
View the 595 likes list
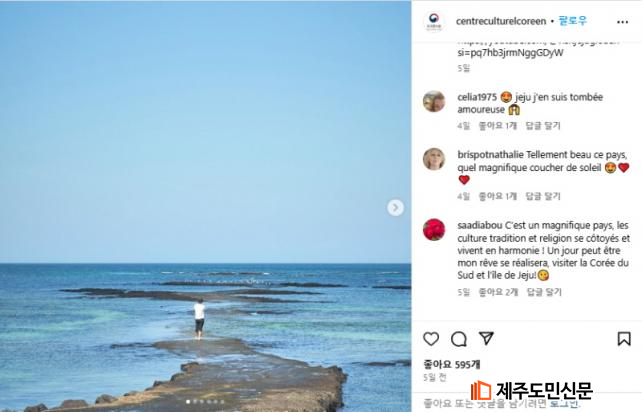(452, 364)
